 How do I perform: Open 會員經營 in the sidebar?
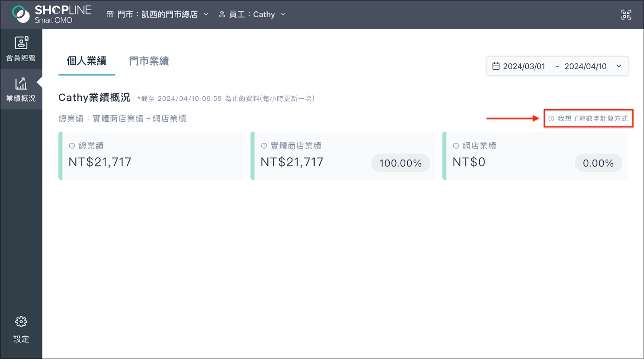click(x=21, y=49)
